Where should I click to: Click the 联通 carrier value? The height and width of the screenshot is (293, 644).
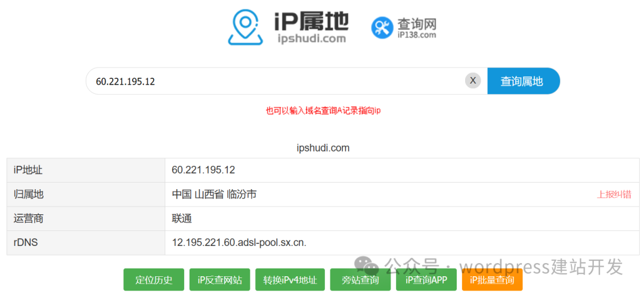coord(182,219)
